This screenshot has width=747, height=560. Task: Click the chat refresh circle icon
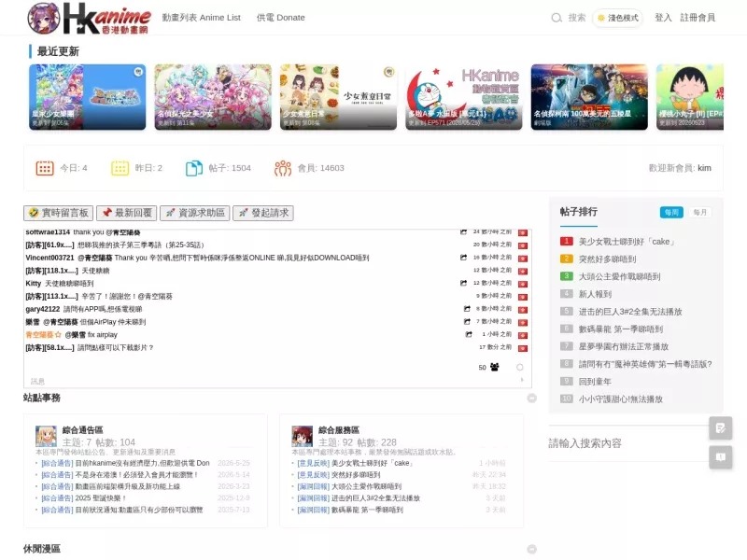pos(520,367)
